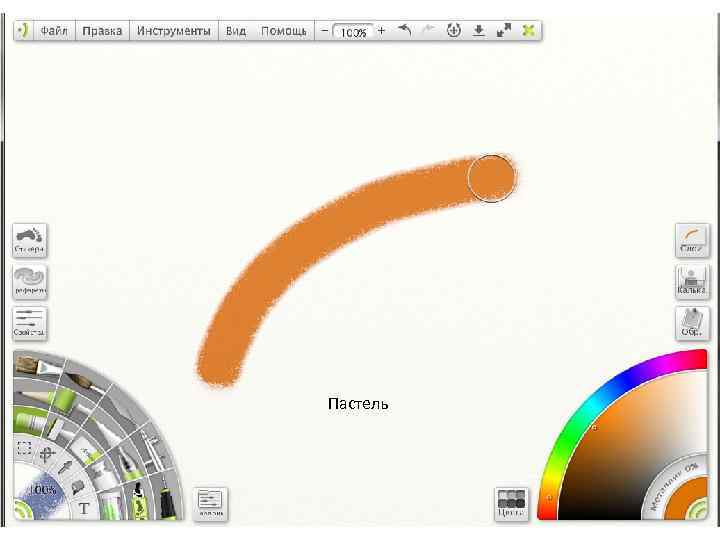This screenshot has height=540, width=720.
Task: Select the Pencil tool
Action: (x=33, y=395)
